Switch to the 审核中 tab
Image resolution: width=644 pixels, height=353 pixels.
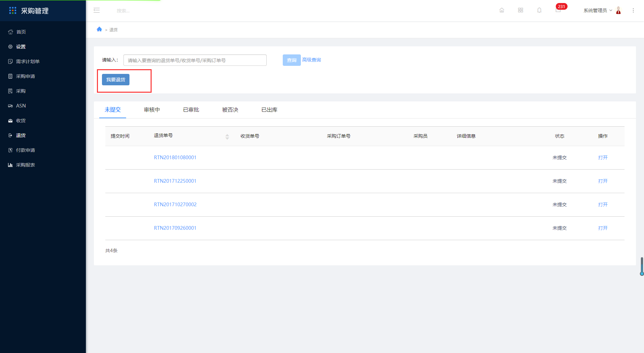tap(152, 110)
